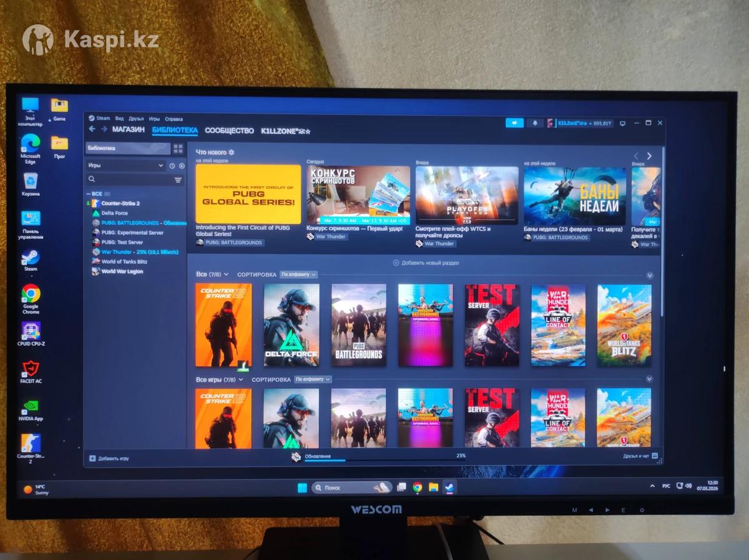Collapse the ВСЕ games list category

88,194
